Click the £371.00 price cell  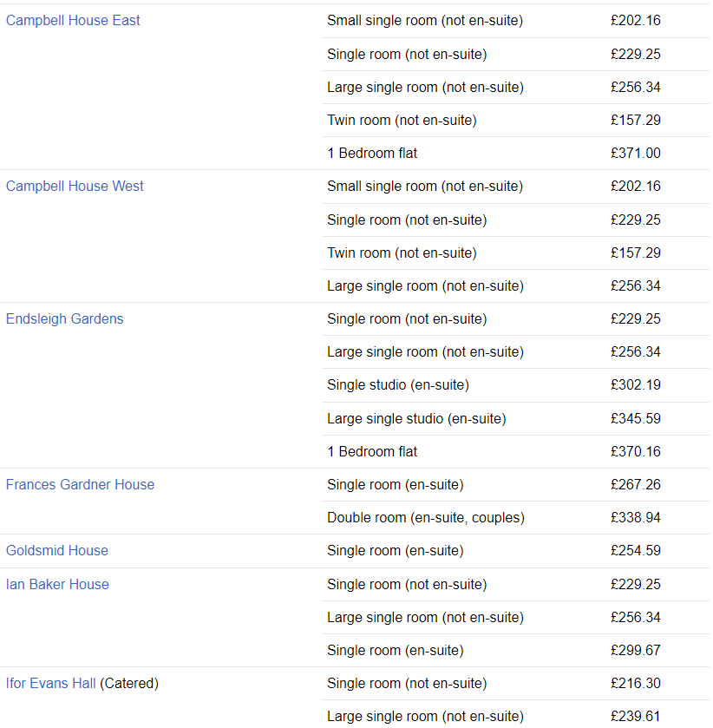(x=636, y=154)
